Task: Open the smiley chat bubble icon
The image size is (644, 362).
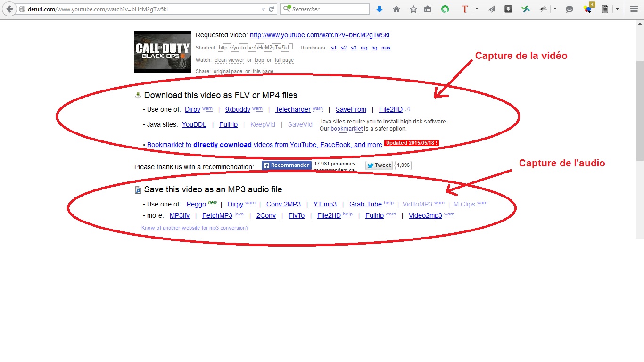Action: [570, 9]
